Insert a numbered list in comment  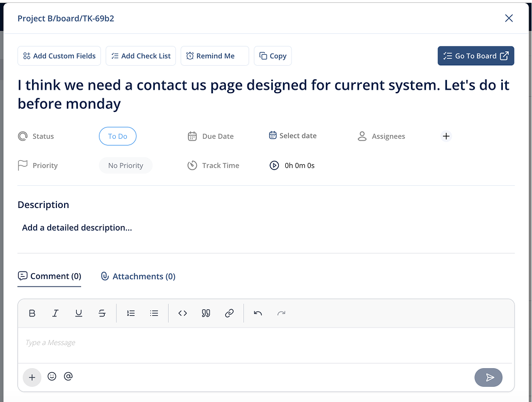[130, 313]
